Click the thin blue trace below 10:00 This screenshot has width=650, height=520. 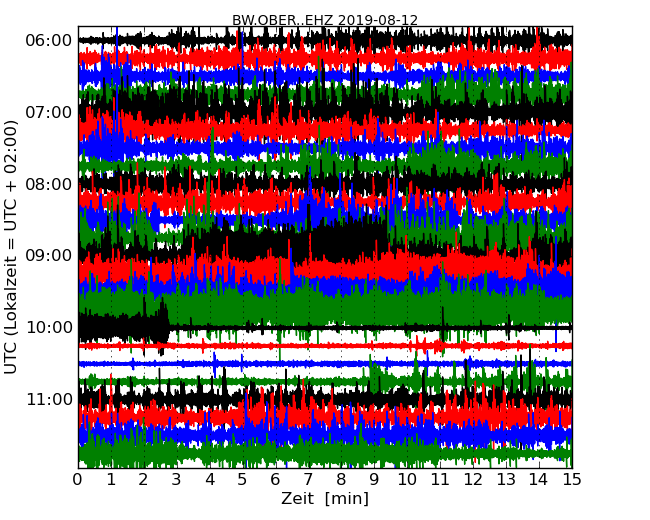pos(325,364)
